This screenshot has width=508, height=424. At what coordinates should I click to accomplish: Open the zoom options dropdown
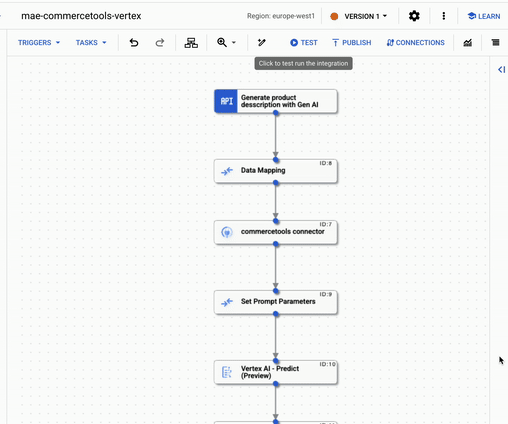[234, 43]
